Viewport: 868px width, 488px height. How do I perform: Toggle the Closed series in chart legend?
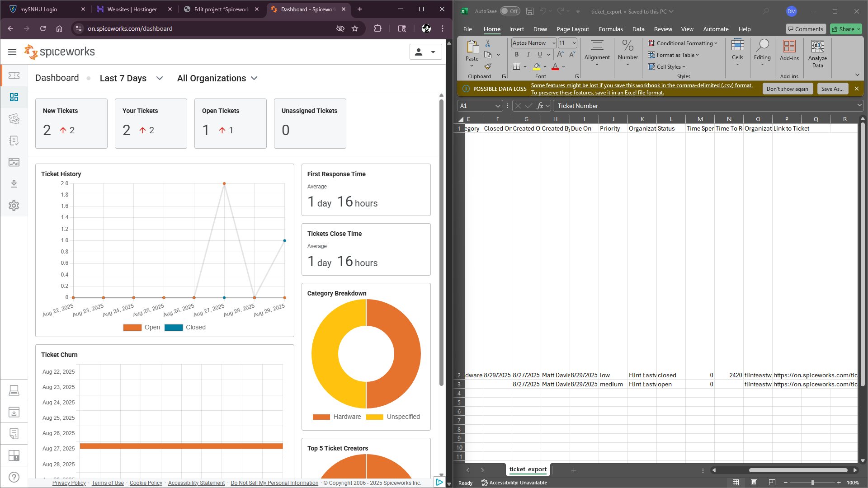tap(185, 327)
